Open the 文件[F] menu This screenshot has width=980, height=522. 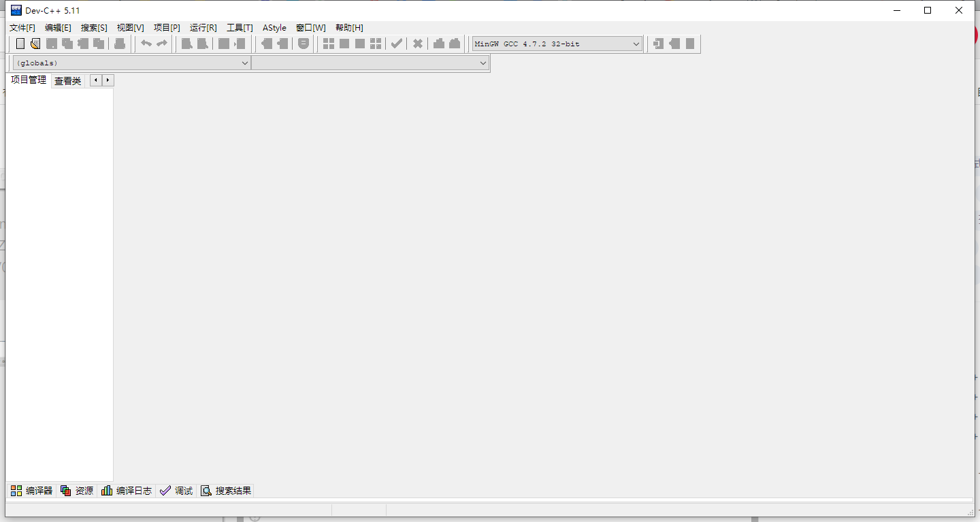pos(22,28)
